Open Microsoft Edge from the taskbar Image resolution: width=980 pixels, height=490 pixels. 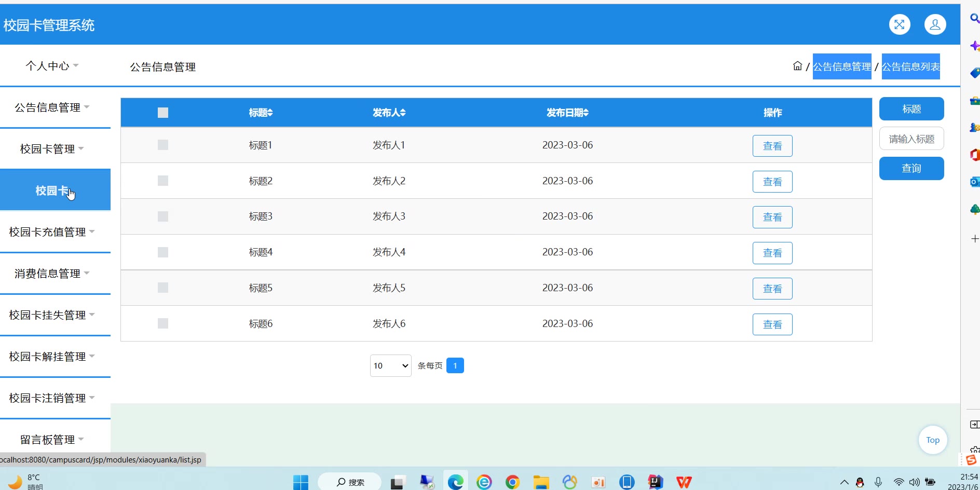click(455, 482)
